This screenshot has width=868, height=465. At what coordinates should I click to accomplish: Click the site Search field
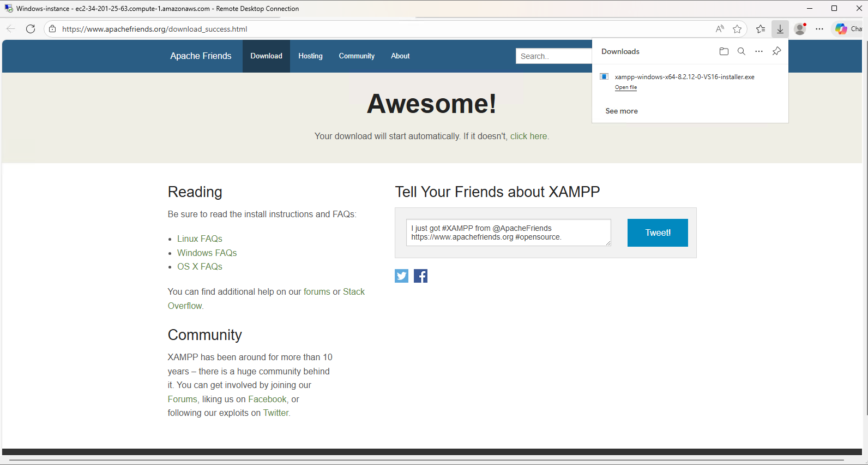pos(553,56)
